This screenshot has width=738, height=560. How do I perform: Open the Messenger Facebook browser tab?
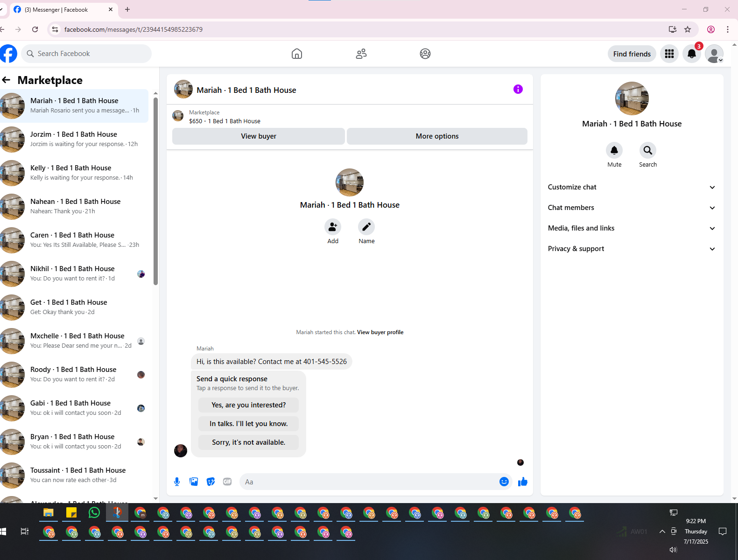[x=63, y=10]
